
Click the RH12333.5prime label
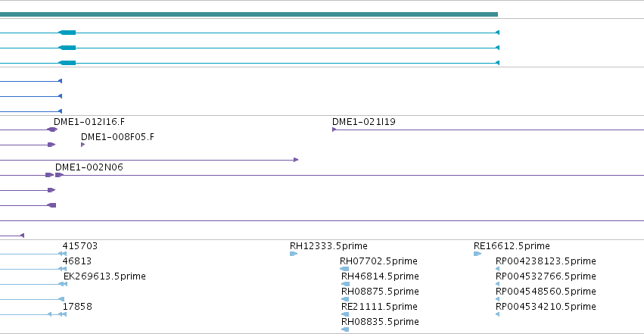(328, 246)
